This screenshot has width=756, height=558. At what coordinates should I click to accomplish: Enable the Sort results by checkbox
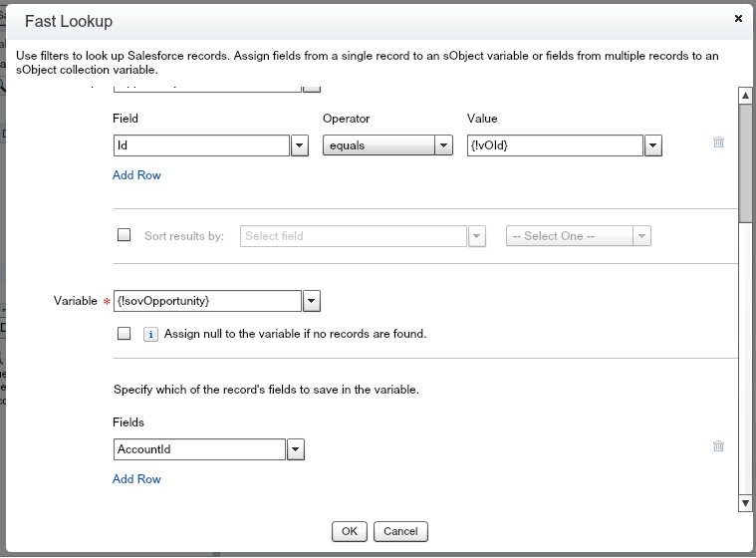(125, 236)
